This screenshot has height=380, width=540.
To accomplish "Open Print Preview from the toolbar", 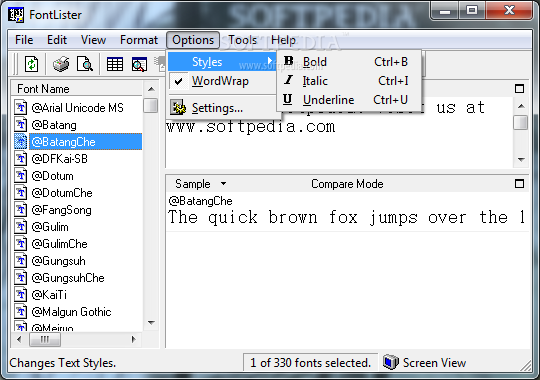I will [85, 64].
